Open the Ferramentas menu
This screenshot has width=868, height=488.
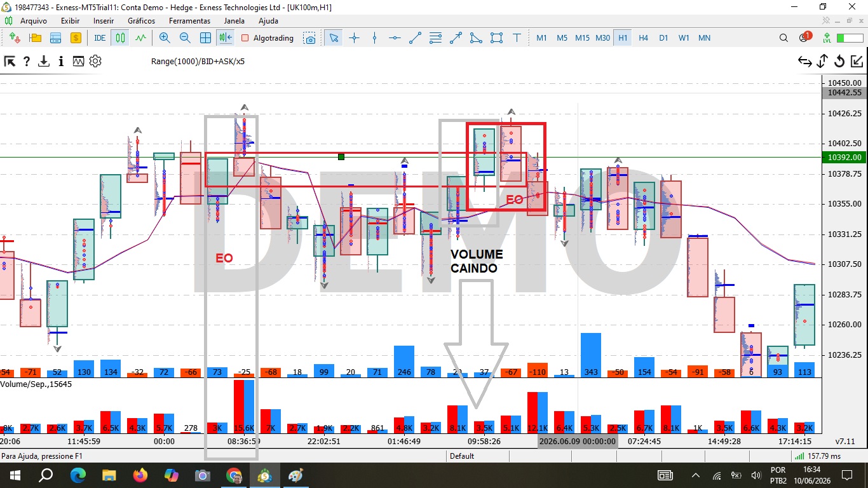(189, 21)
